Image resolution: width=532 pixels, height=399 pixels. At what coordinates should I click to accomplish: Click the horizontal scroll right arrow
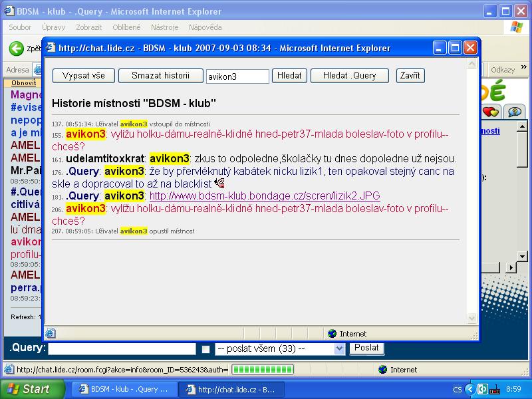click(511, 268)
